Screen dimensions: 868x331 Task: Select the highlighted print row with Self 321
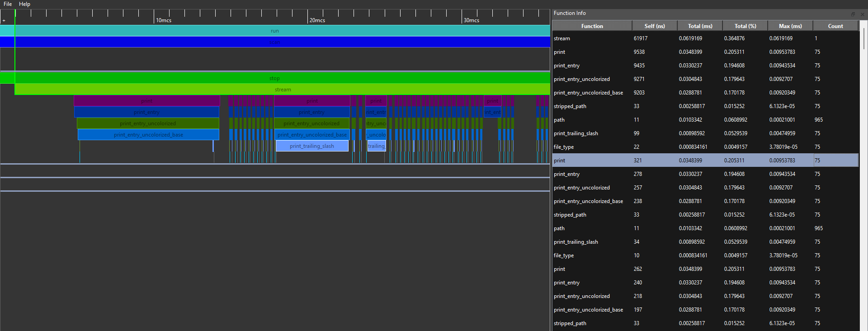tap(705, 161)
